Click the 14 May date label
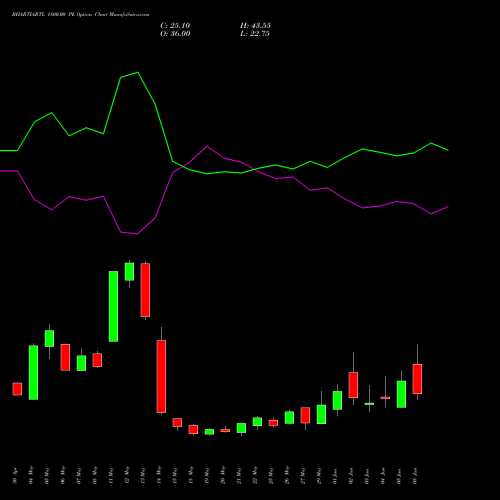The image size is (500, 500). 159,476
